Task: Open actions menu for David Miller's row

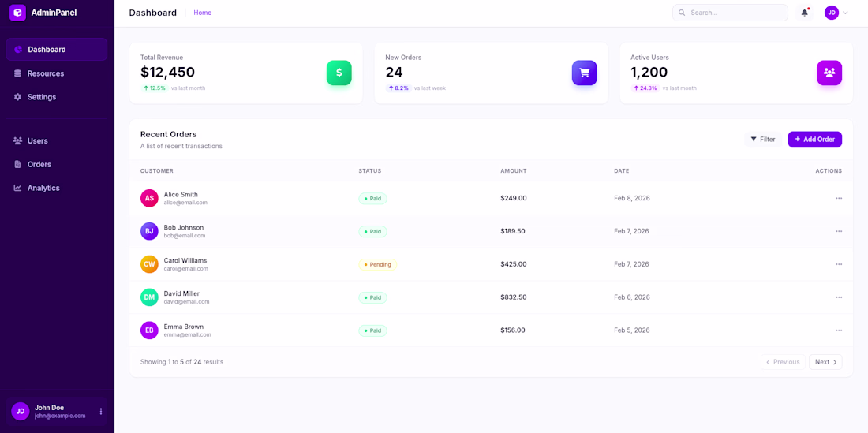Action: (839, 297)
